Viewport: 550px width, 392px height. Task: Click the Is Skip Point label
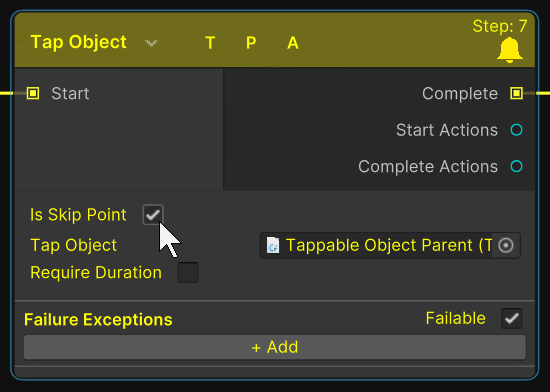78,215
